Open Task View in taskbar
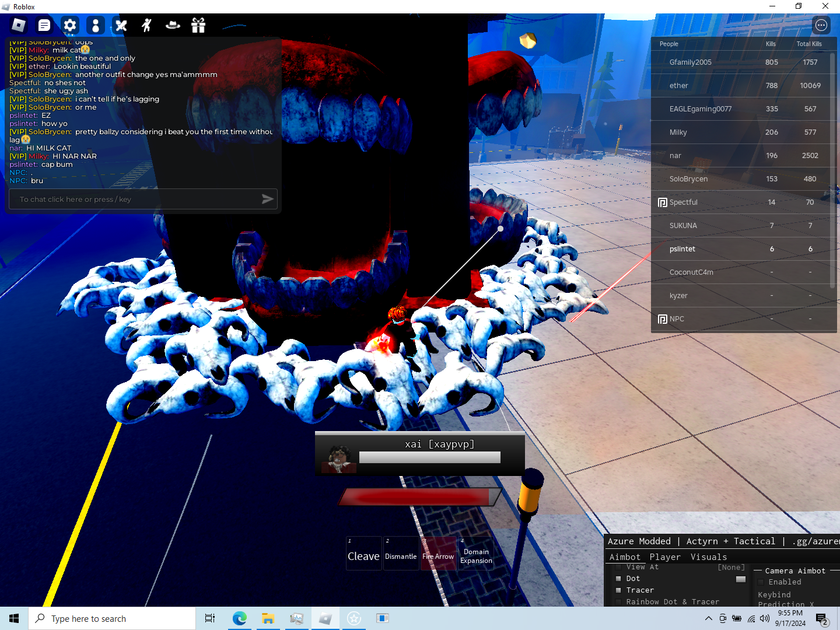Image resolution: width=840 pixels, height=630 pixels. [210, 618]
